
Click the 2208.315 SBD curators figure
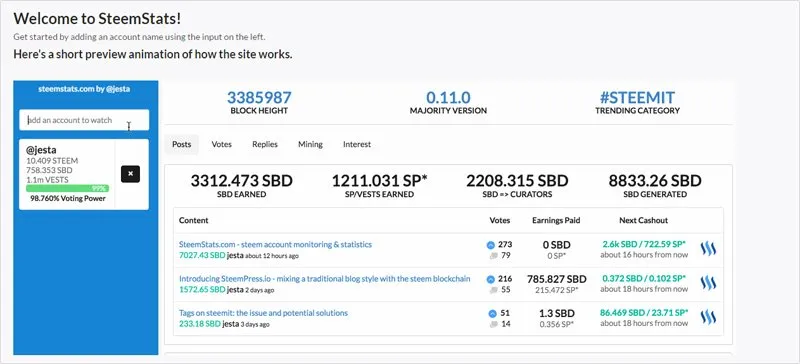[x=517, y=181]
